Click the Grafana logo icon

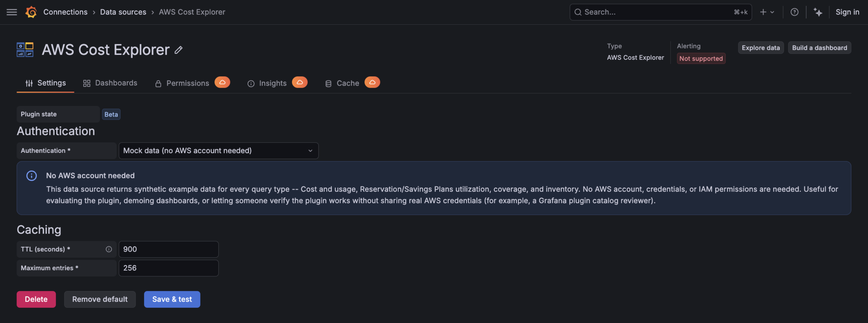[31, 12]
